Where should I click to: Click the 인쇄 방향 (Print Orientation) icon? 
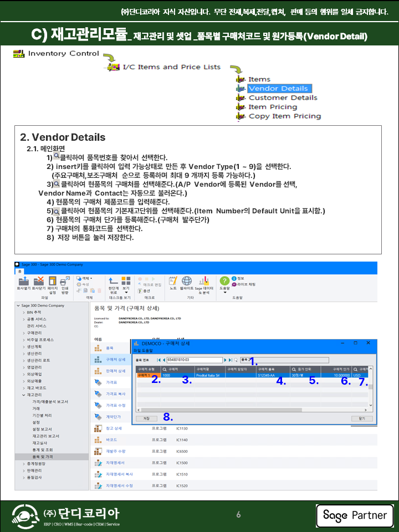pos(65,281)
